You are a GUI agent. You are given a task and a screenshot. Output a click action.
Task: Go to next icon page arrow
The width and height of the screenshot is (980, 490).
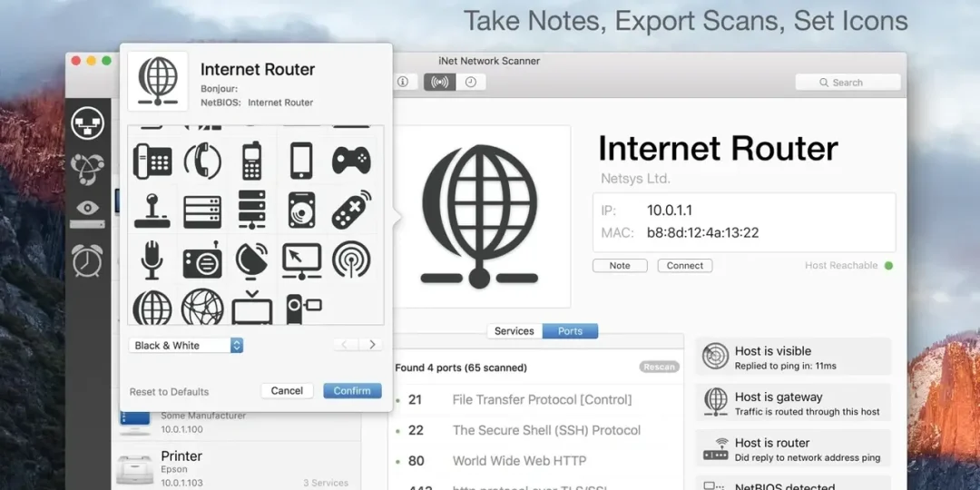[370, 345]
